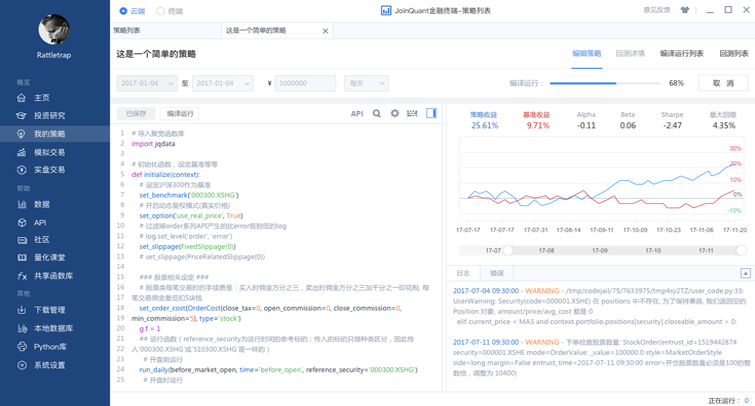Click the 编译运行 button above editor
The height and width of the screenshot is (406, 755).
(x=180, y=114)
